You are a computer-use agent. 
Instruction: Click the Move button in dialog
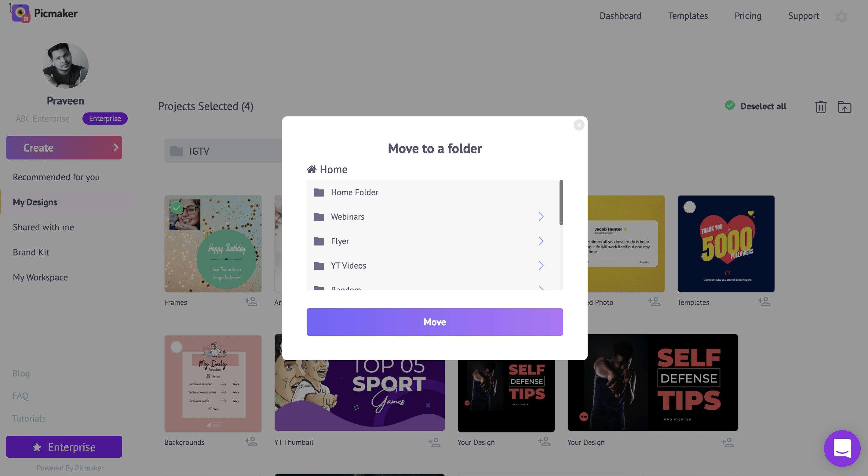point(435,321)
